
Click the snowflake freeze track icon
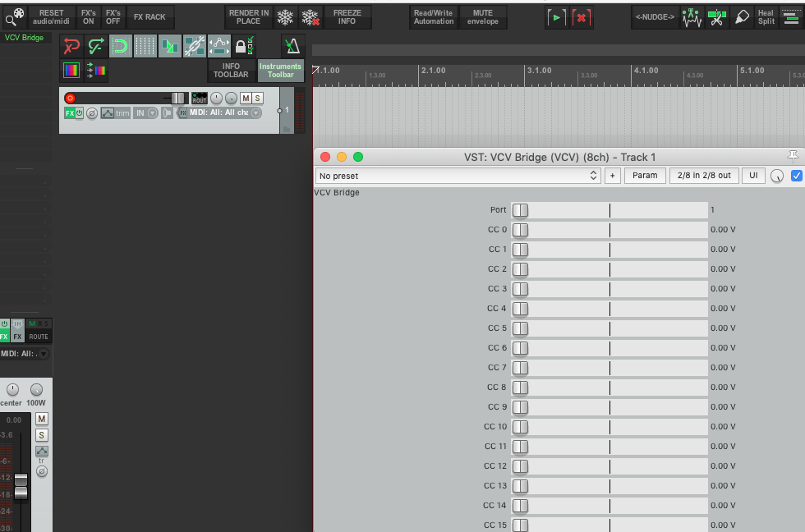click(x=285, y=17)
